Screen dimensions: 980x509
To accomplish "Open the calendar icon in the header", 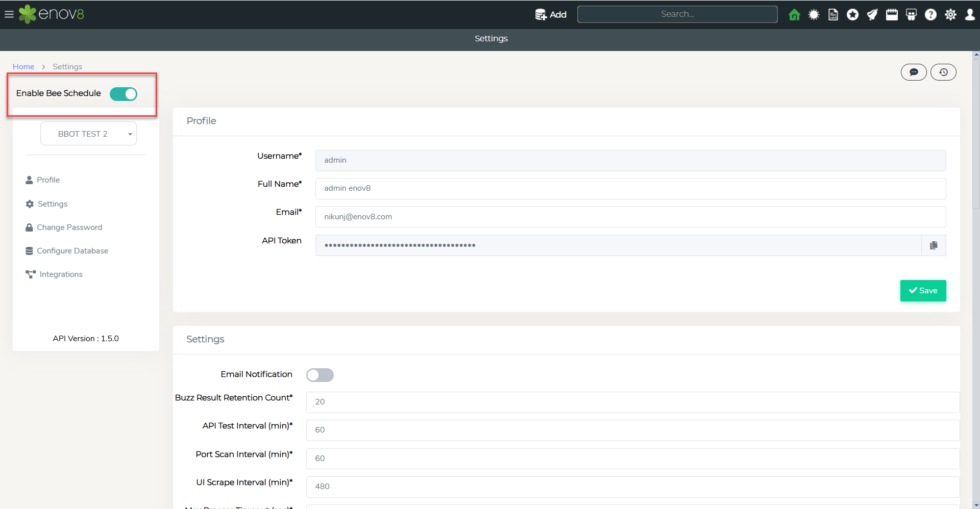I will coord(892,15).
